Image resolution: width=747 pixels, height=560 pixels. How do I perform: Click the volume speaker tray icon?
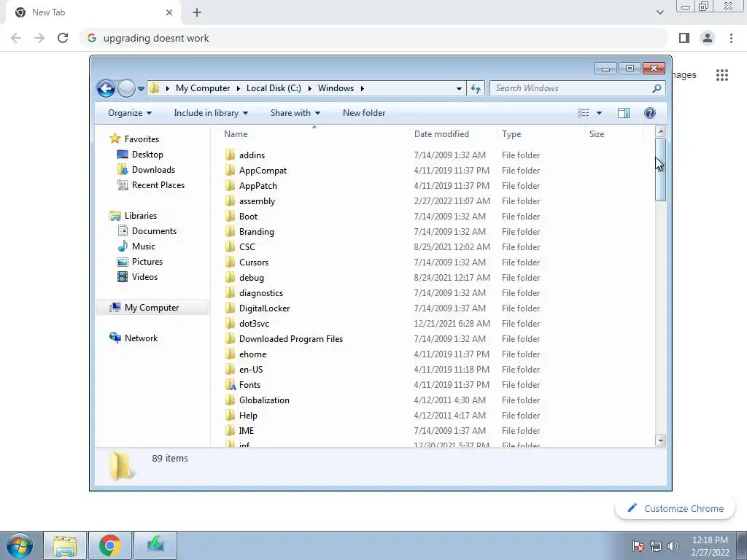click(673, 546)
